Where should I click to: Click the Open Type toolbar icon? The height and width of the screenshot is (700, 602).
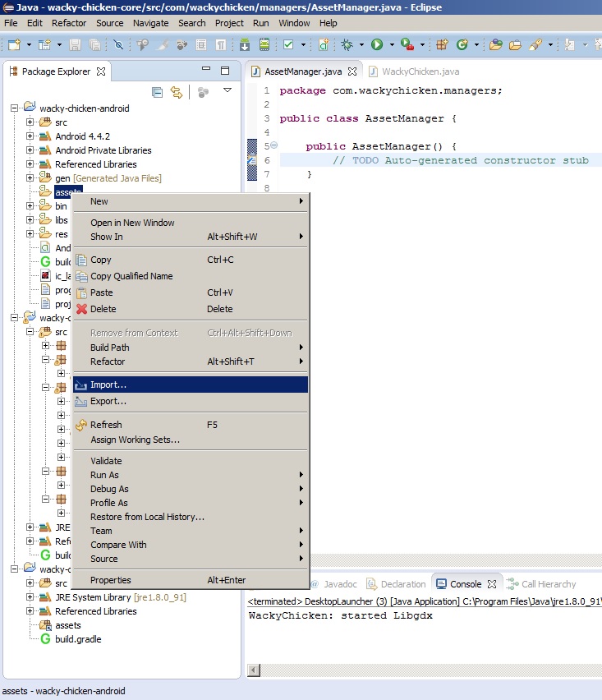pyautogui.click(x=495, y=44)
